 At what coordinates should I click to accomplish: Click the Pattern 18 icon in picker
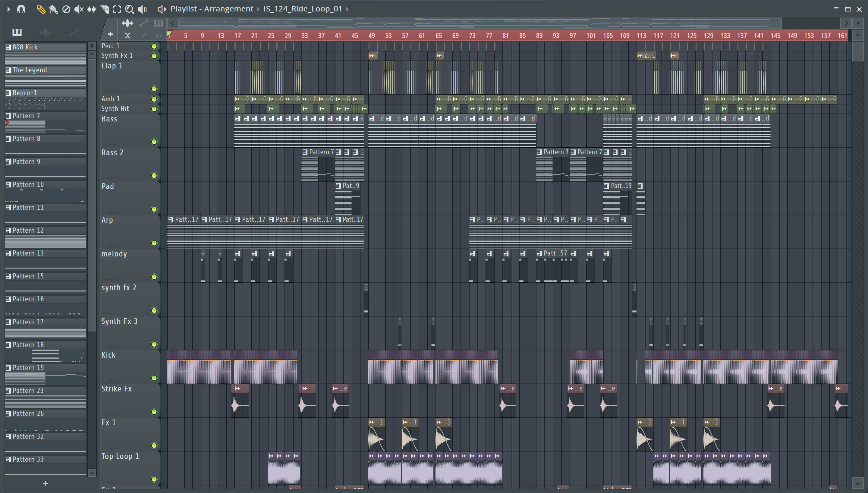8,345
